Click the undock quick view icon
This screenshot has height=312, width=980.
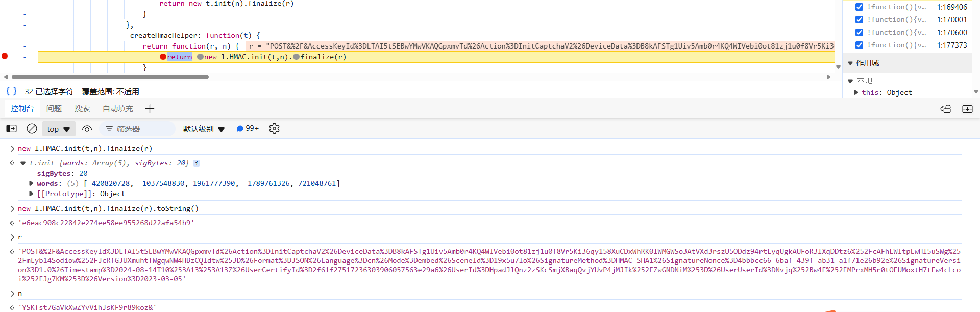946,109
